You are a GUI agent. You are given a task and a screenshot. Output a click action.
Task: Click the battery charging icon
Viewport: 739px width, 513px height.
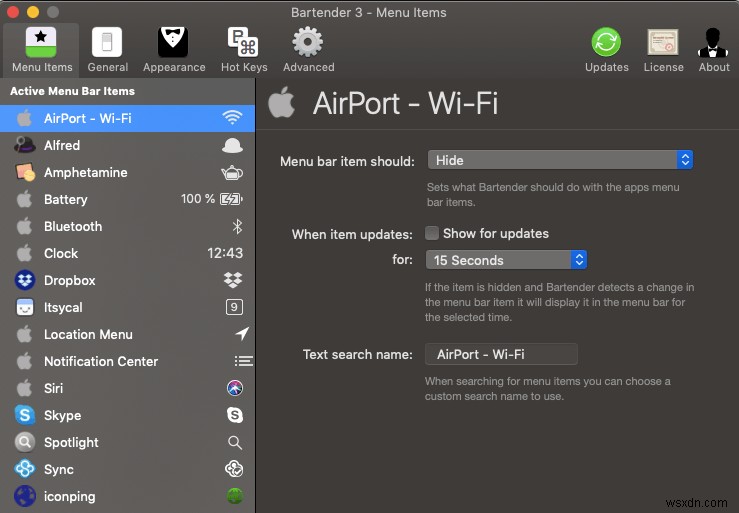pos(231,199)
